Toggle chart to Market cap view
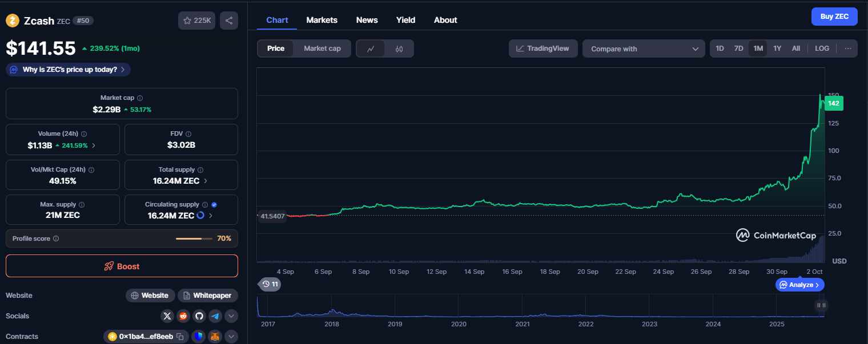 pos(322,48)
